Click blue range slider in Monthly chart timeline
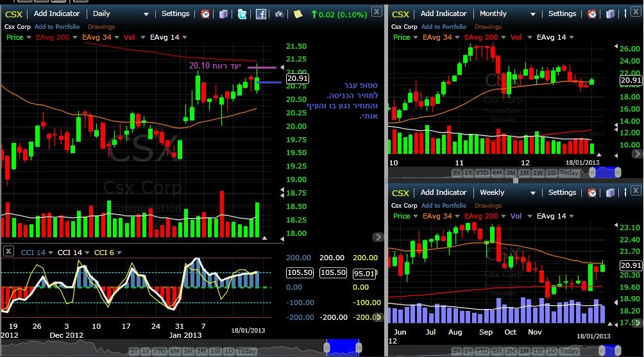This screenshot has height=357, width=644. [605, 172]
